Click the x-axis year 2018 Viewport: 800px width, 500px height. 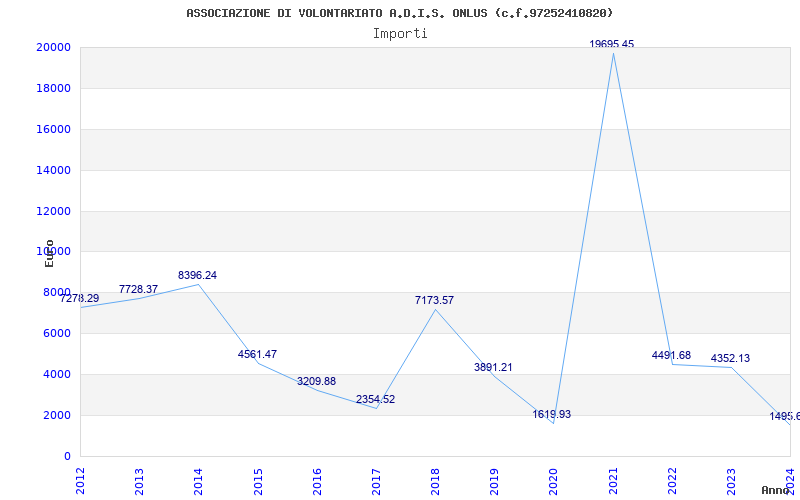(436, 481)
